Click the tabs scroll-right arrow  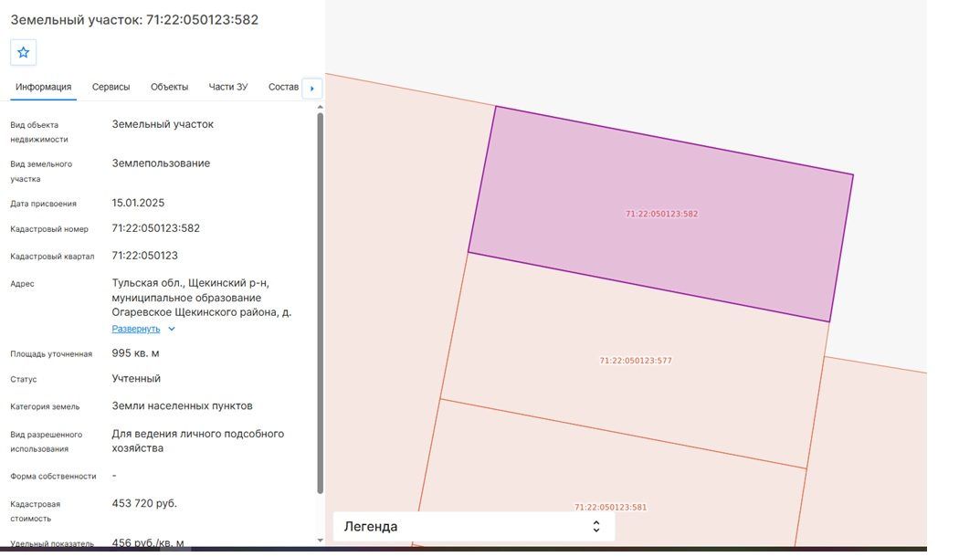[x=311, y=89]
